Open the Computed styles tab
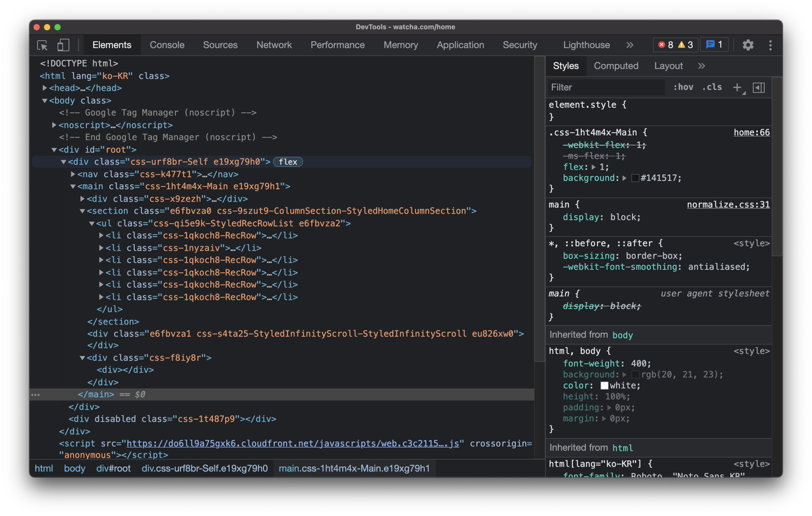The width and height of the screenshot is (812, 516). [x=616, y=66]
